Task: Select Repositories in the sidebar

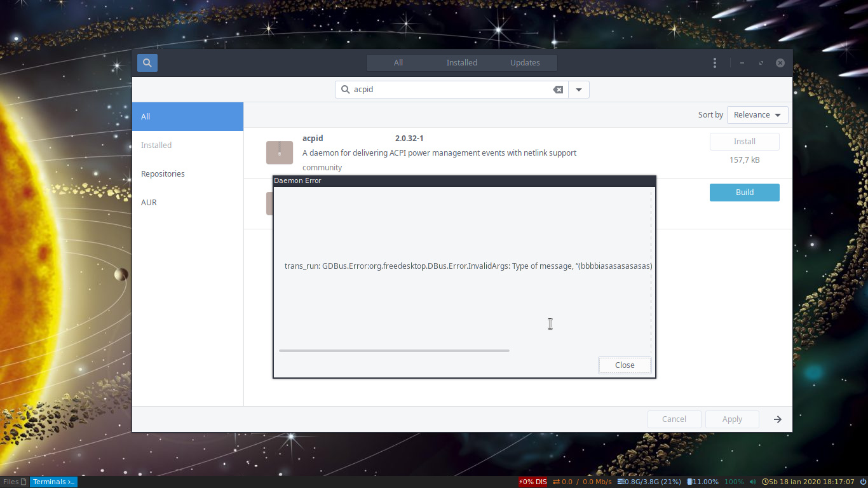Action: click(163, 174)
